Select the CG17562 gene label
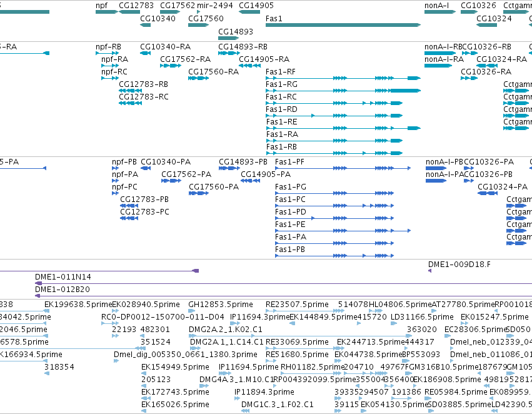532x414 pixels. point(178,6)
